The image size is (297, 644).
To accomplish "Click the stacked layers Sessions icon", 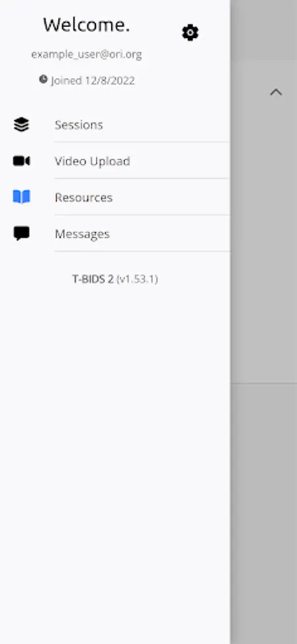I will (21, 125).
